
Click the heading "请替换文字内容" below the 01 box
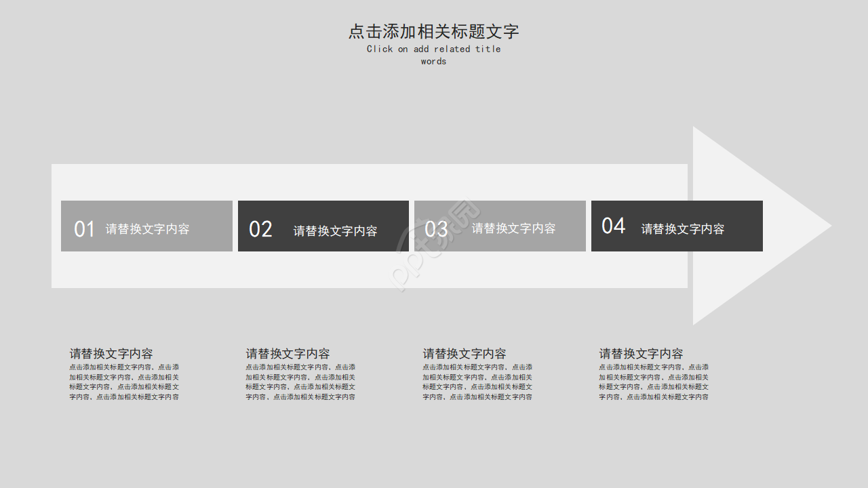(111, 354)
